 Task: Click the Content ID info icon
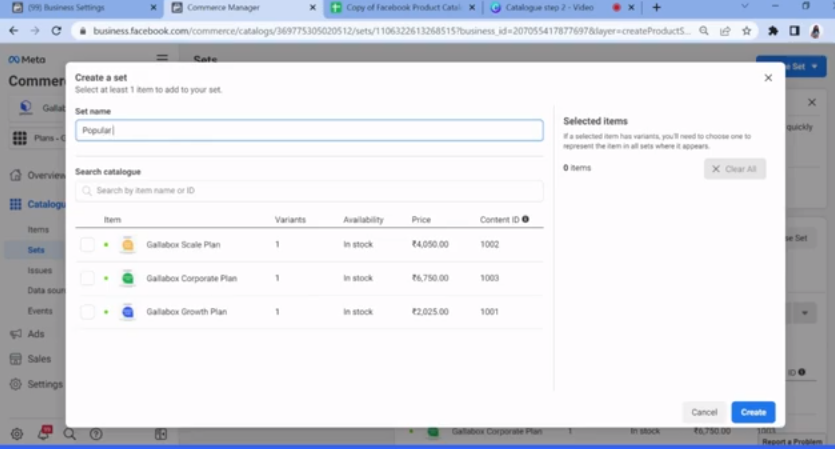(x=526, y=219)
